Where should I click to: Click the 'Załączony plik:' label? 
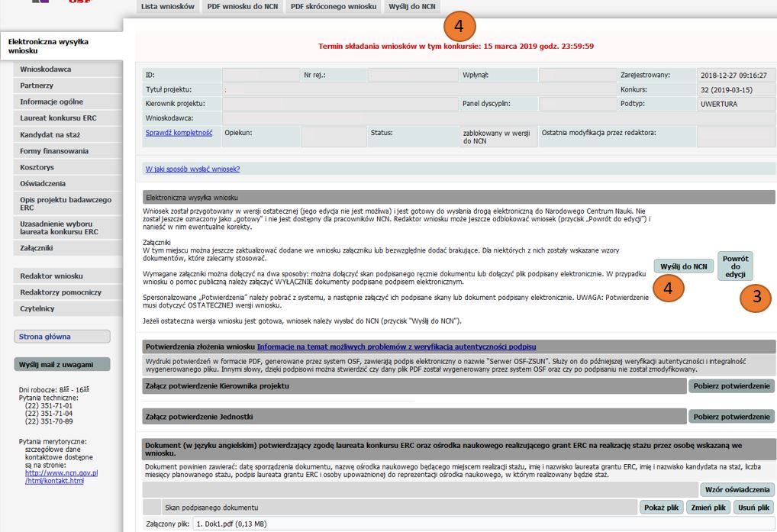(167, 524)
